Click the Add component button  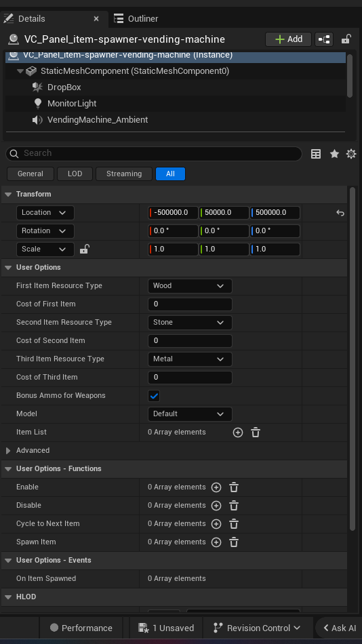pos(288,39)
